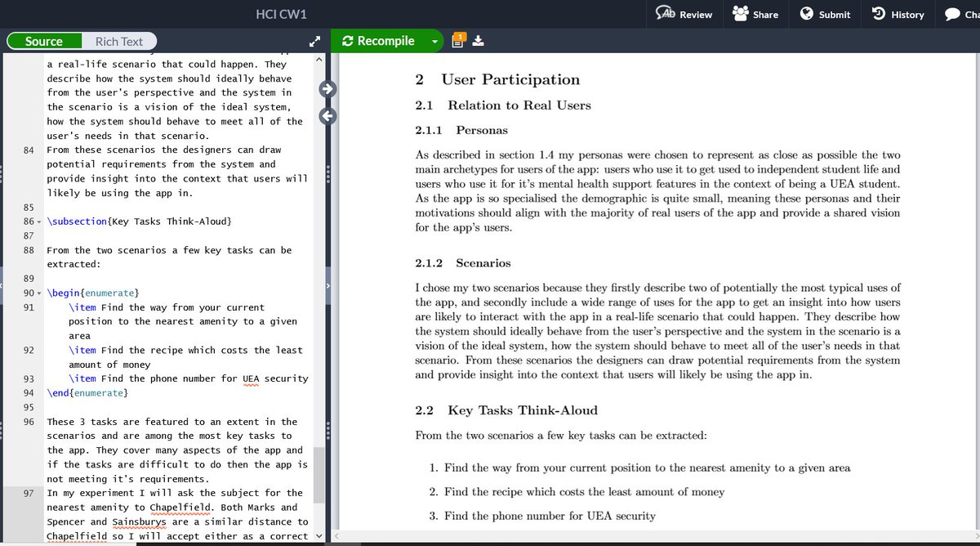Click source item about recipe costing least money

click(185, 357)
